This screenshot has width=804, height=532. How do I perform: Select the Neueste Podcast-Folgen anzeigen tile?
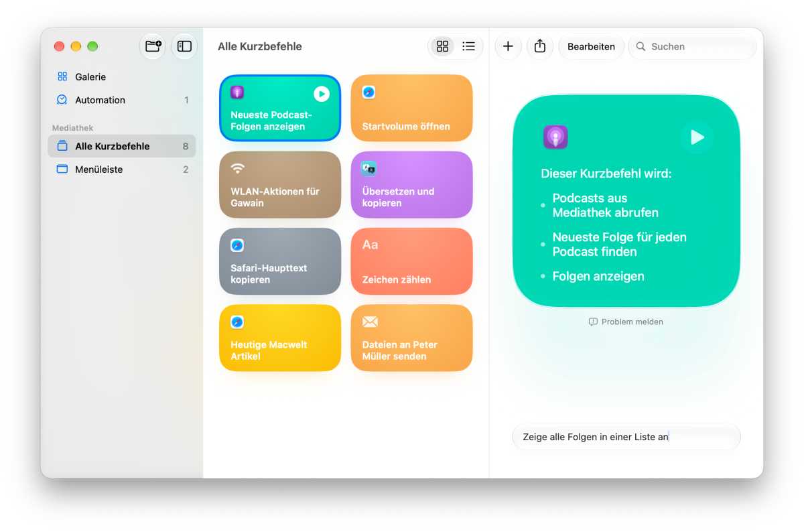pyautogui.click(x=280, y=108)
